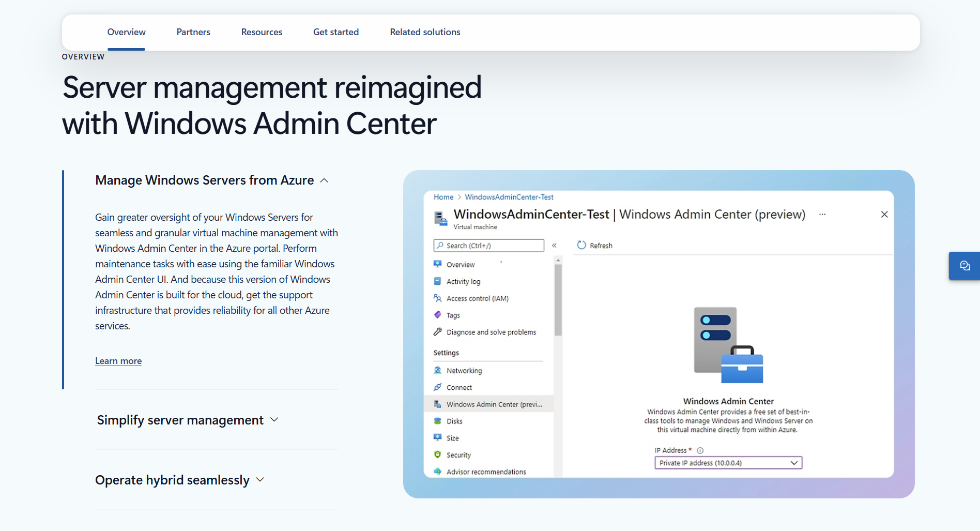Click the green Disks icon

[x=437, y=421]
